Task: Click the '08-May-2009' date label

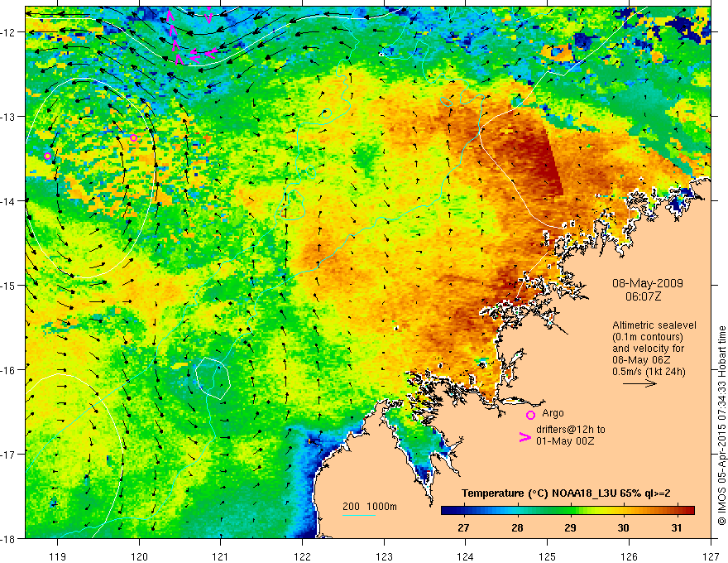Action: (x=647, y=283)
